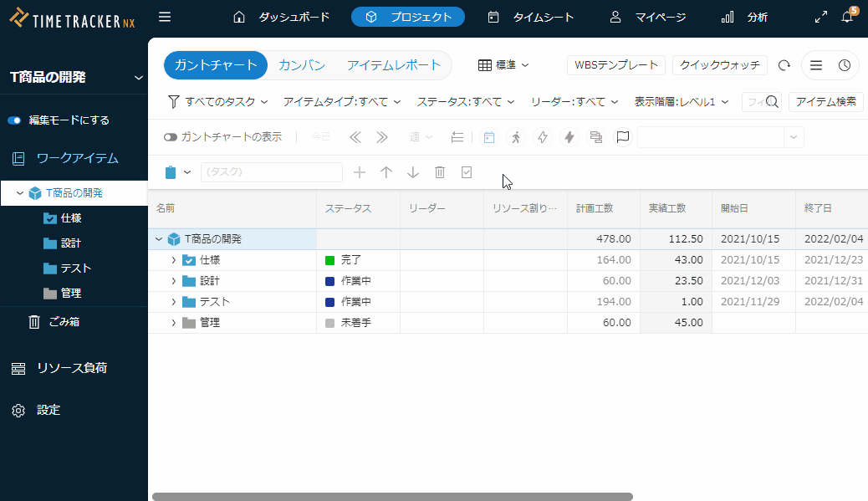
Task: Open the 表示階層:レベル1 dropdown
Action: point(681,102)
